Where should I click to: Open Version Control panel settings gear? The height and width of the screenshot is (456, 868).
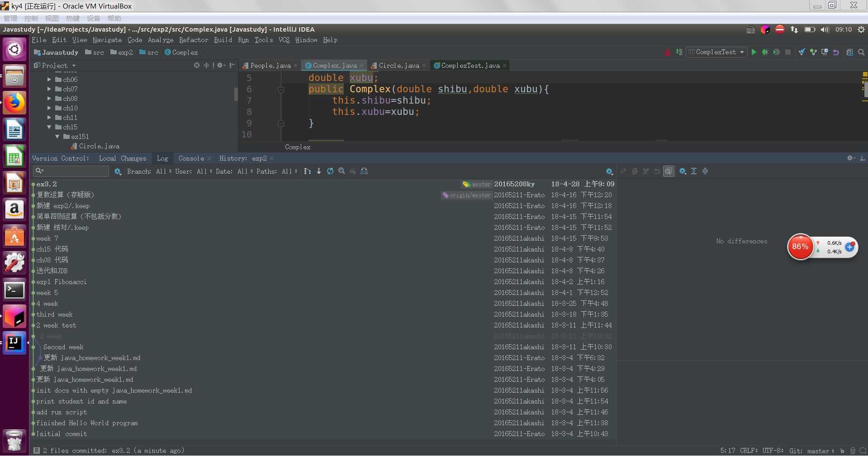pos(851,158)
